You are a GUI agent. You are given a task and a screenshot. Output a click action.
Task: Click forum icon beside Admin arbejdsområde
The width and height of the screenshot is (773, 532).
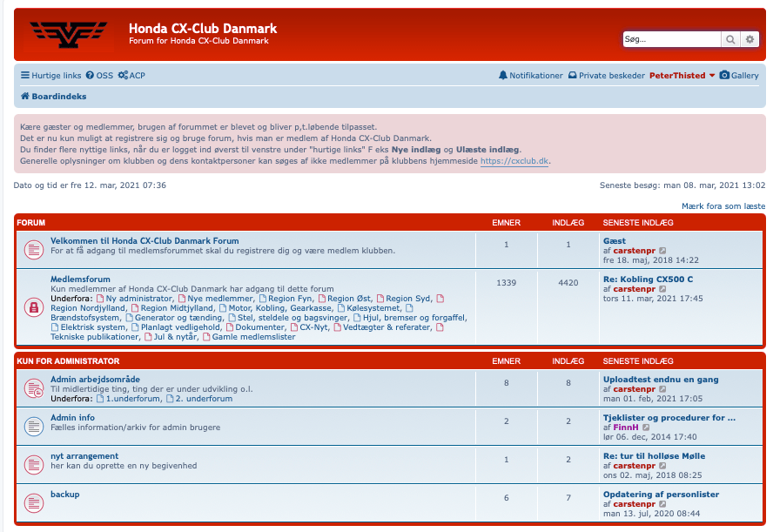(x=34, y=388)
